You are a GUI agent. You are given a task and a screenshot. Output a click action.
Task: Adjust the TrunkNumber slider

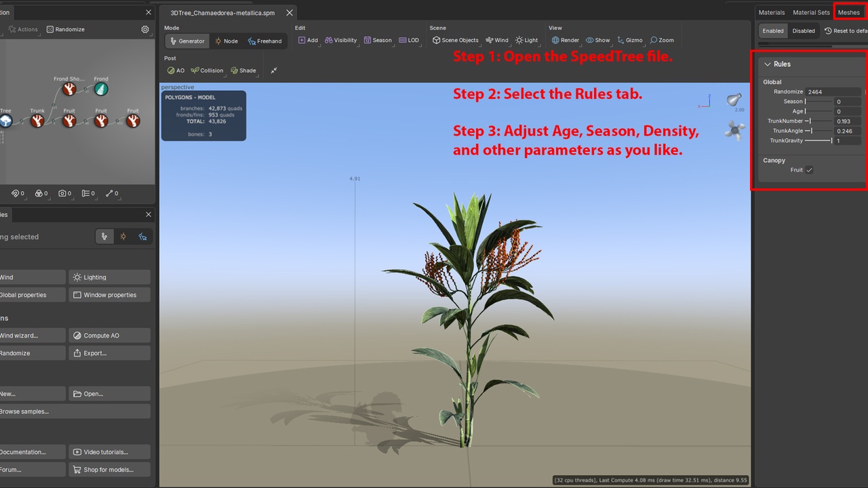click(818, 121)
